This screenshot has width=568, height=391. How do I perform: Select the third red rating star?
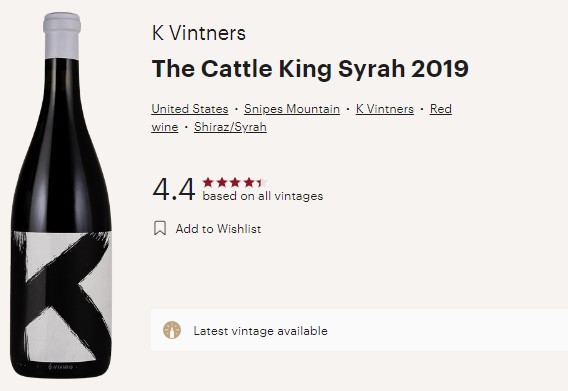coord(235,182)
